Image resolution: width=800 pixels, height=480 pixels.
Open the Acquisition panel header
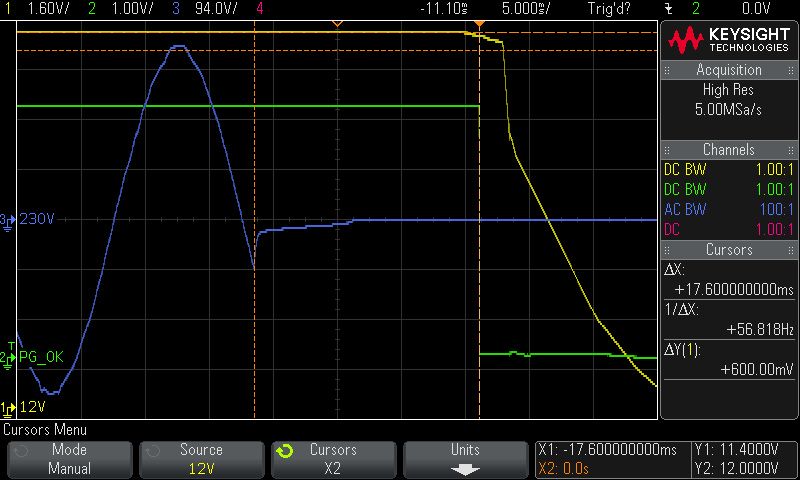point(729,70)
